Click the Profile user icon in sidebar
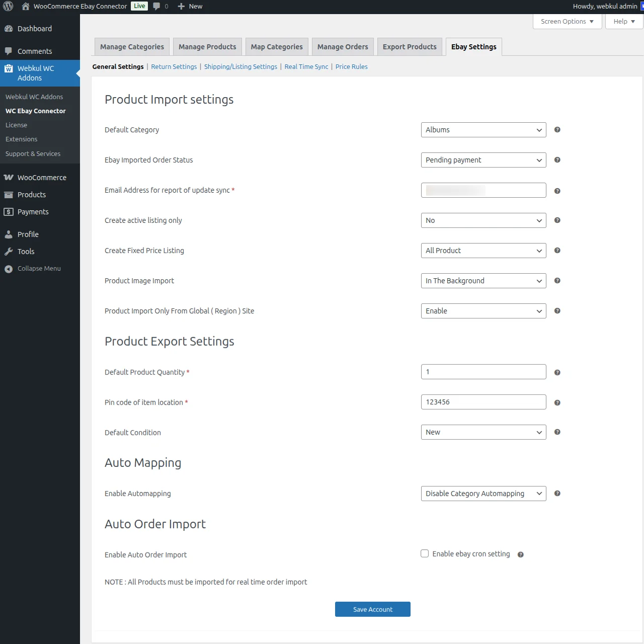Viewport: 644px width, 644px height. click(x=9, y=234)
